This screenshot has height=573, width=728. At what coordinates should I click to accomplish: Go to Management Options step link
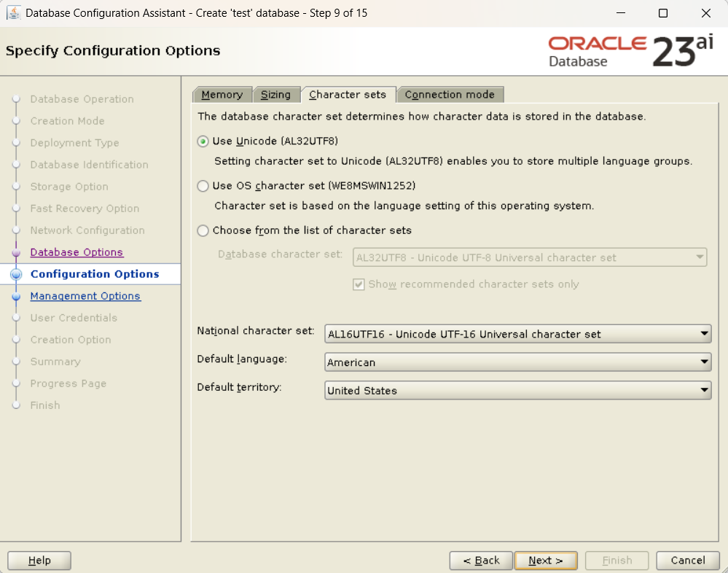85,296
